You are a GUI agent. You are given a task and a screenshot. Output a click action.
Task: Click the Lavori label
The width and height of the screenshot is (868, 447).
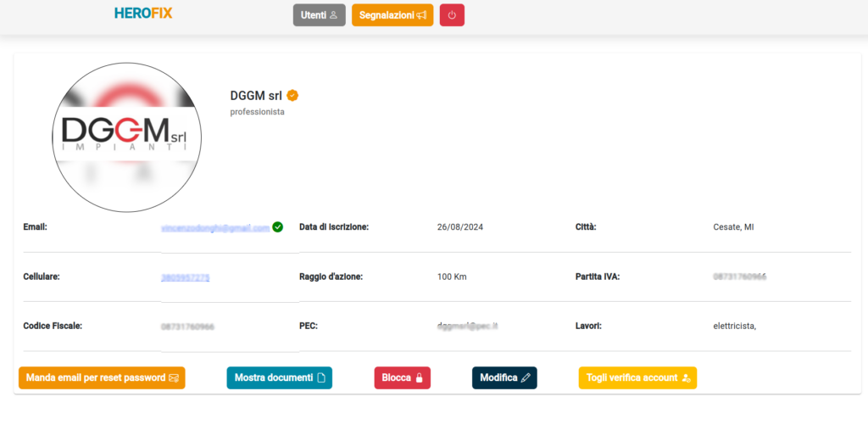tap(588, 326)
